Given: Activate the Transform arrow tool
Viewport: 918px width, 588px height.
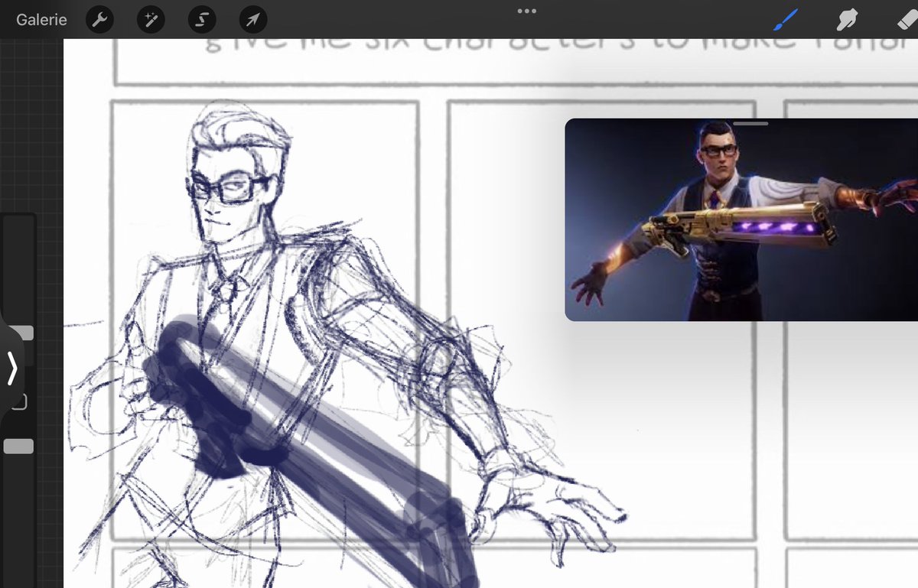Looking at the screenshot, I should [253, 20].
